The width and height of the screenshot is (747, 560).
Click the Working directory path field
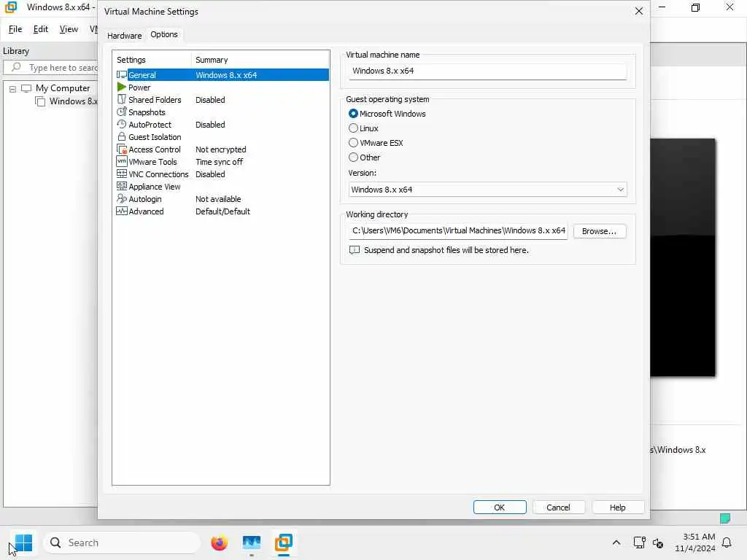pyautogui.click(x=458, y=231)
